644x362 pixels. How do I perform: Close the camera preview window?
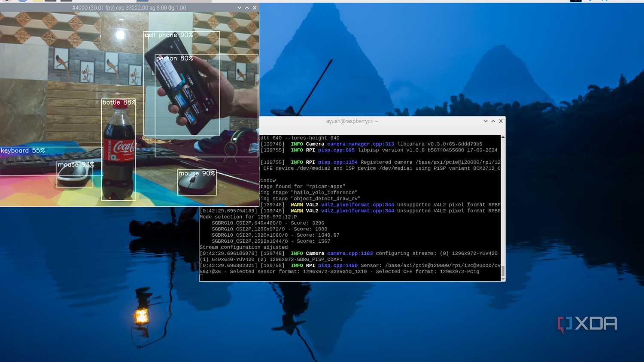(255, 8)
